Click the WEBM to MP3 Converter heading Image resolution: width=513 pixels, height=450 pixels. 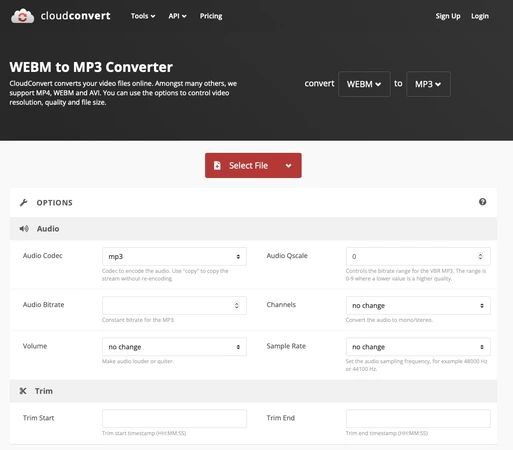point(91,67)
